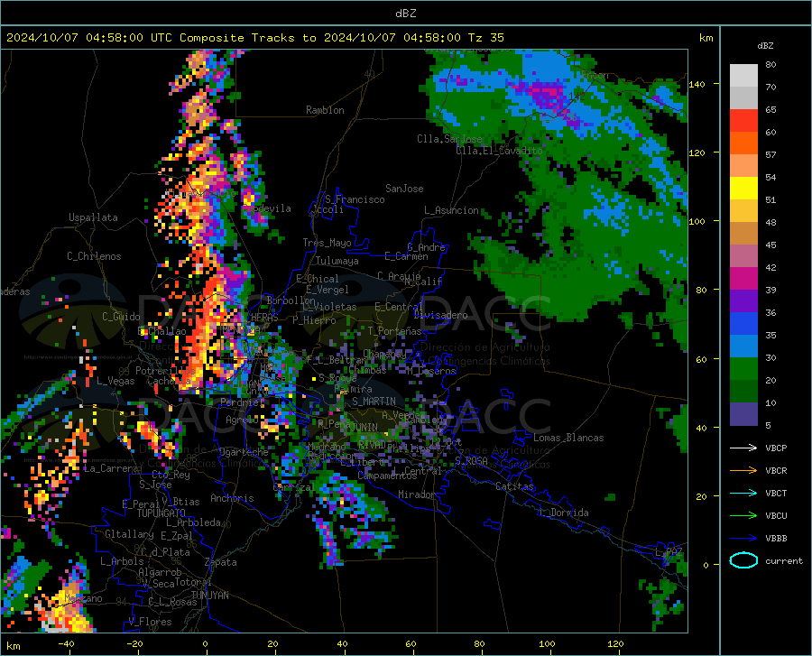Click the 100 km vertical axis tick label
Screen dimensions: 812x656
click(697, 222)
